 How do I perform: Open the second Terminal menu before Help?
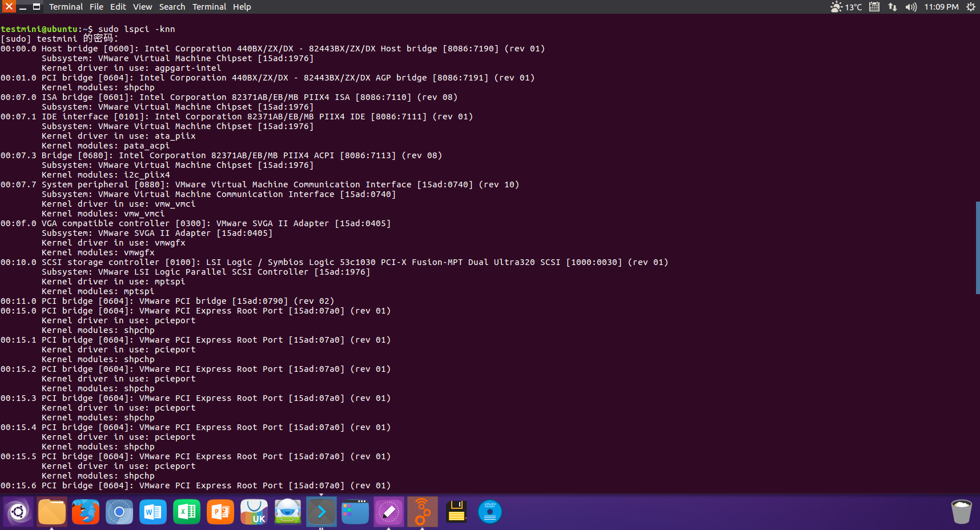coord(209,7)
